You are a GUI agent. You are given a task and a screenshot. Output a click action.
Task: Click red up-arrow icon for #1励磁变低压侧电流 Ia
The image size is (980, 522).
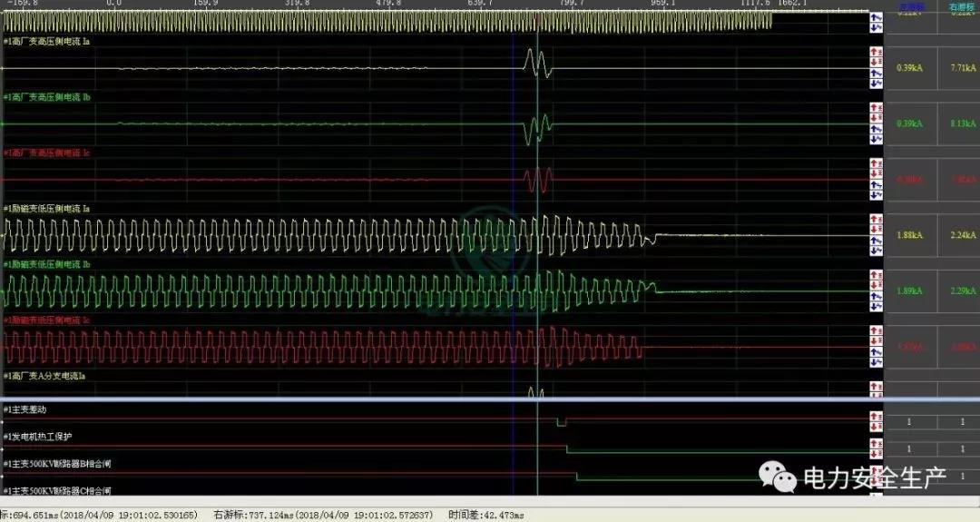pyautogui.click(x=877, y=220)
